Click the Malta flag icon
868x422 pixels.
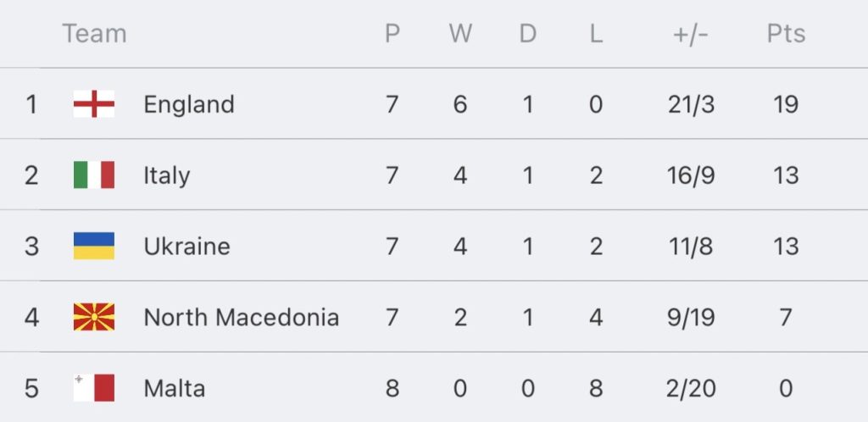pos(94,388)
